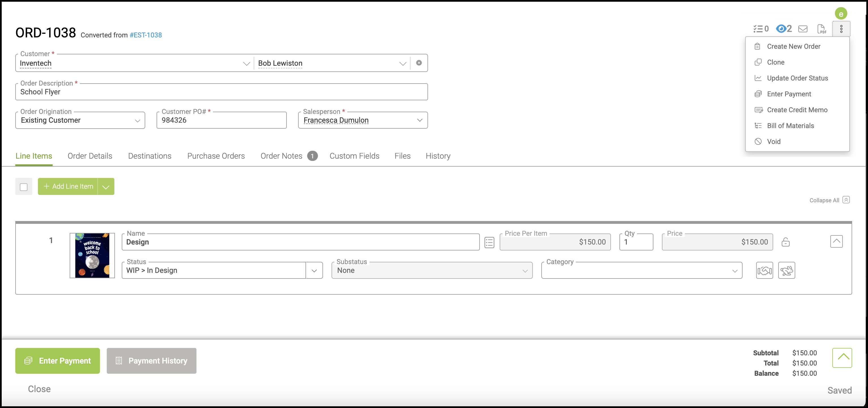
Task: Click the unlock padlock icon beside Price
Action: coord(785,242)
